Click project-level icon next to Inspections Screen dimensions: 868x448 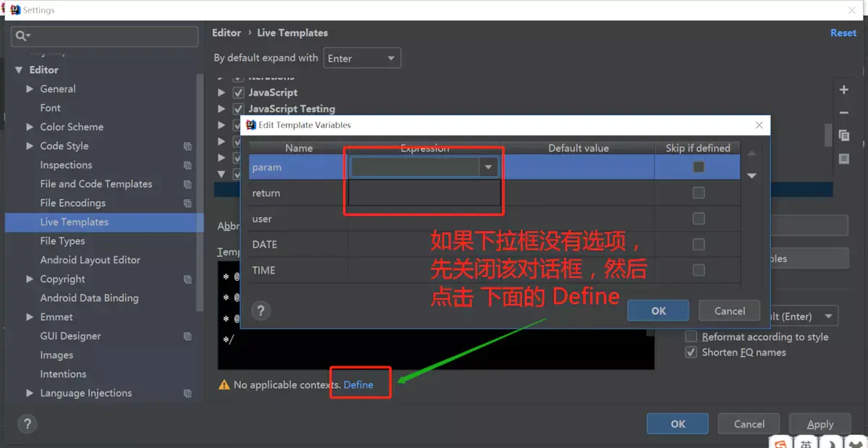[187, 165]
